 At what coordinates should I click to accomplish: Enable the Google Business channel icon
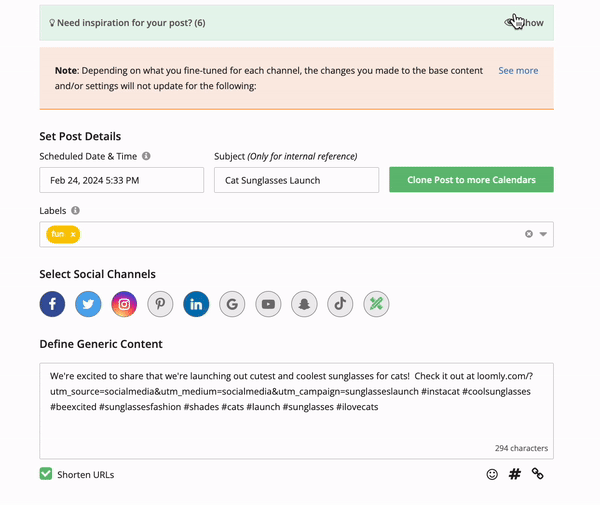pyautogui.click(x=232, y=305)
